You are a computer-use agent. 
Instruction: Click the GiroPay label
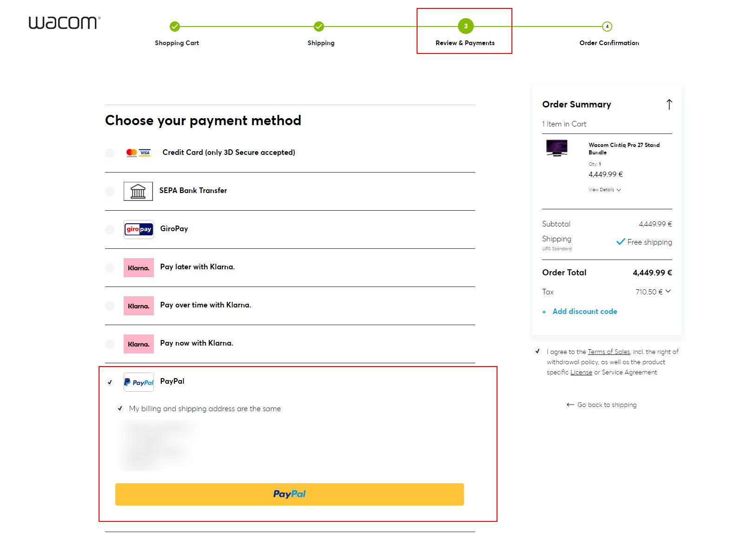(174, 229)
